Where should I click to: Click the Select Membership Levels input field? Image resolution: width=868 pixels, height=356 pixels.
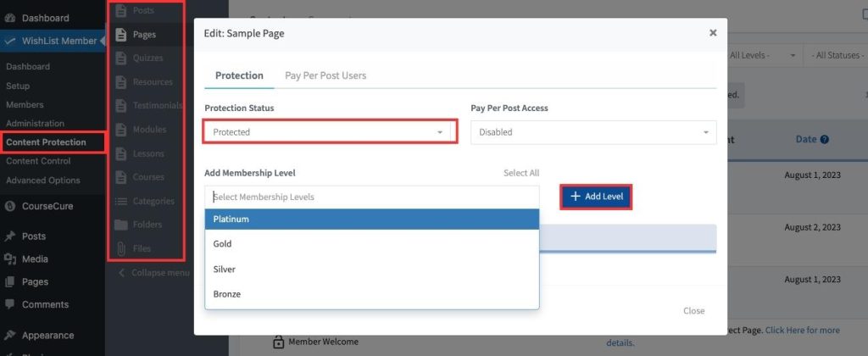coord(372,197)
